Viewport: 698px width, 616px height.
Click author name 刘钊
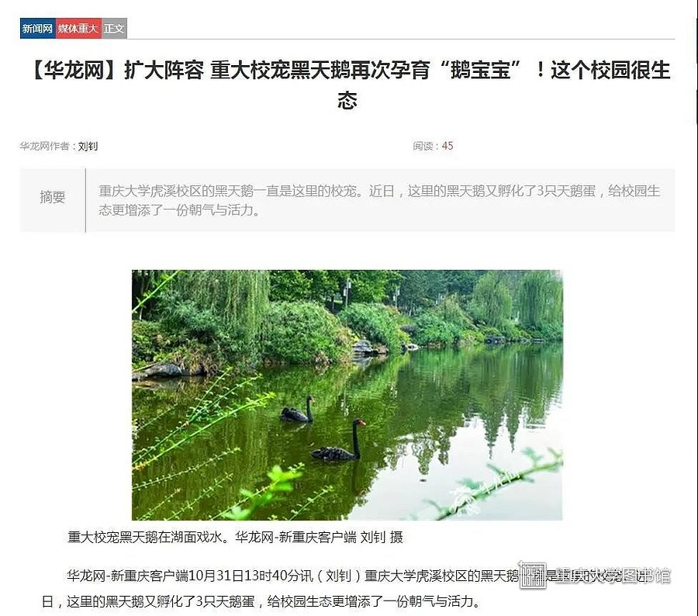click(x=88, y=146)
